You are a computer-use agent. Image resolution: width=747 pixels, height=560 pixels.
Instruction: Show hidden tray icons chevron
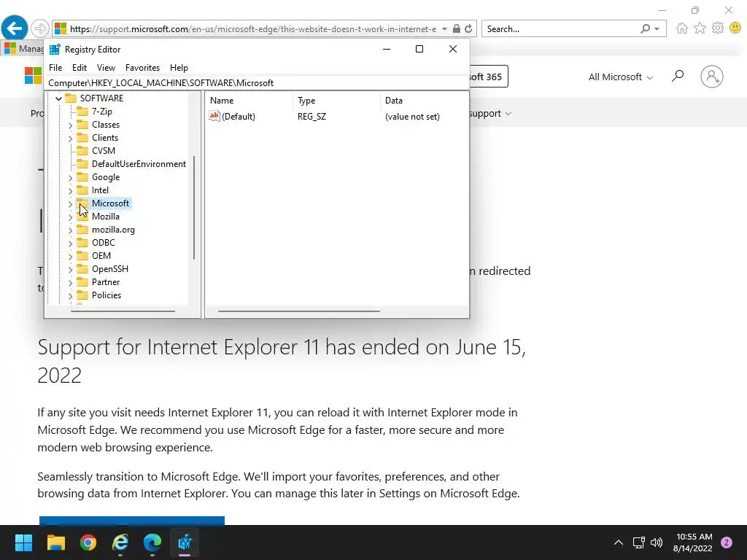(619, 542)
